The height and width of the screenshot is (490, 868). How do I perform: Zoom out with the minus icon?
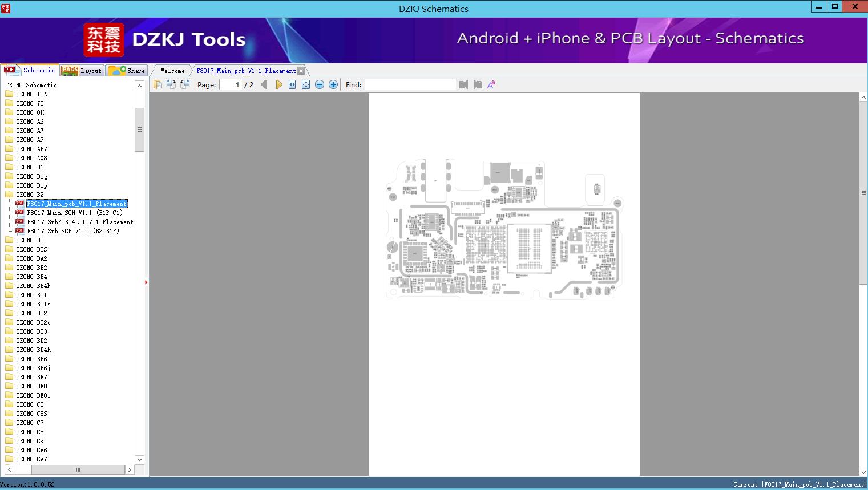[320, 84]
